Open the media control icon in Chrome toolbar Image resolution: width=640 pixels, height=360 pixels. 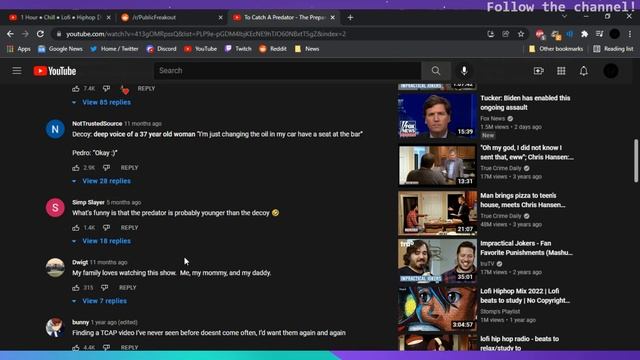(x=600, y=34)
